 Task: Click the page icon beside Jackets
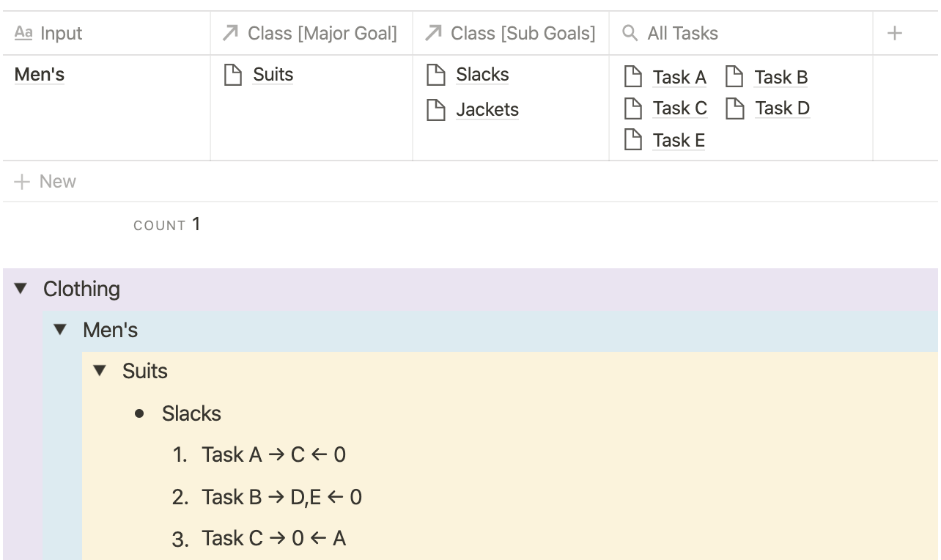(436, 110)
